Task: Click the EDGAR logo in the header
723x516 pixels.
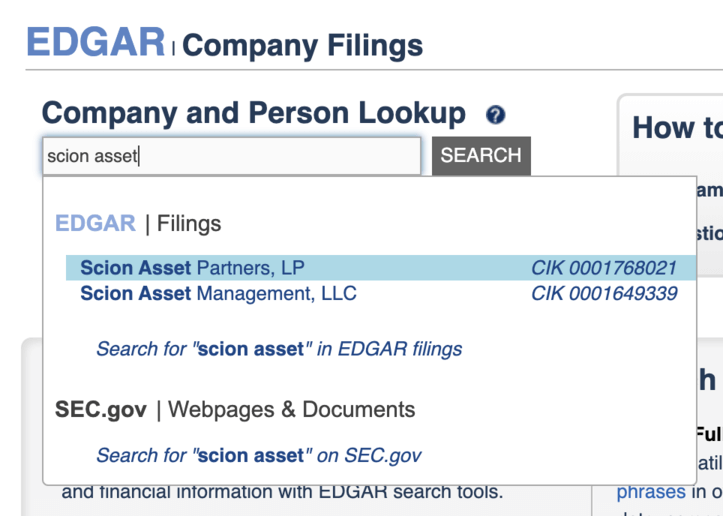Action: pyautogui.click(x=96, y=42)
